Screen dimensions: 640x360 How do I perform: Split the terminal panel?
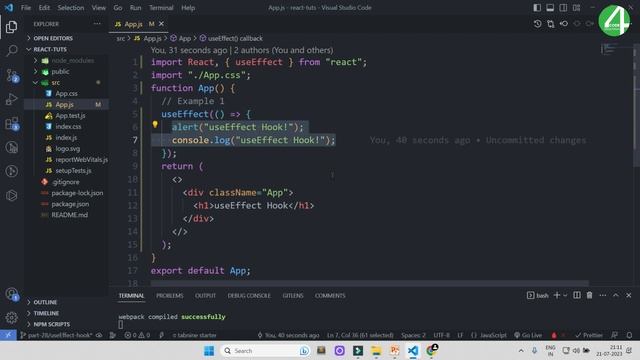pos(577,295)
